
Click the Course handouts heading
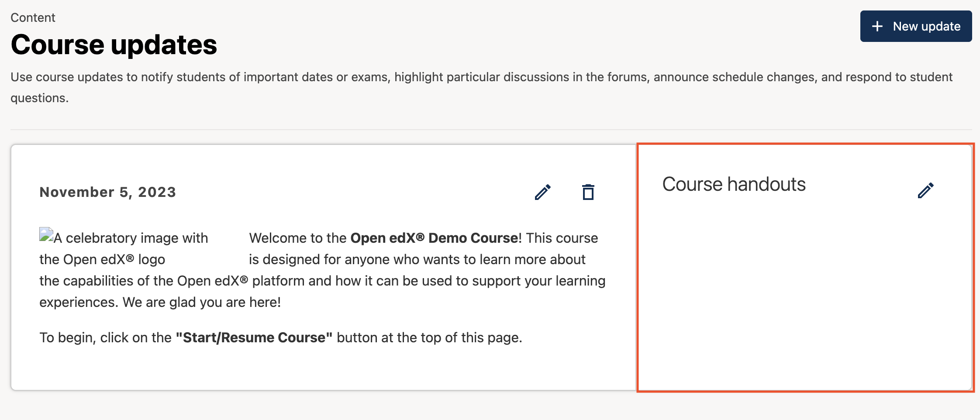tap(734, 184)
